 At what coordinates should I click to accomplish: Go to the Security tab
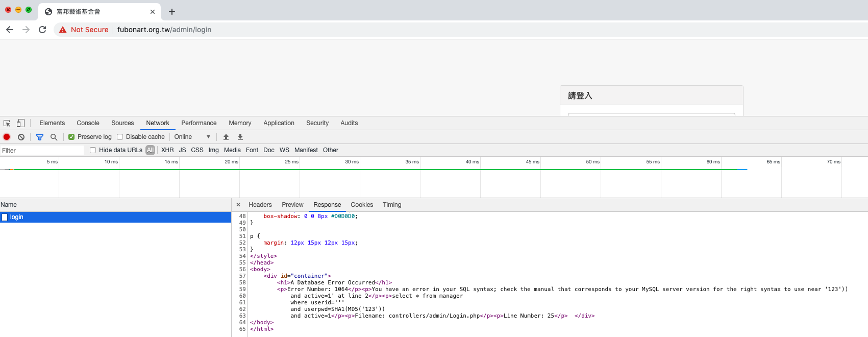[317, 123]
